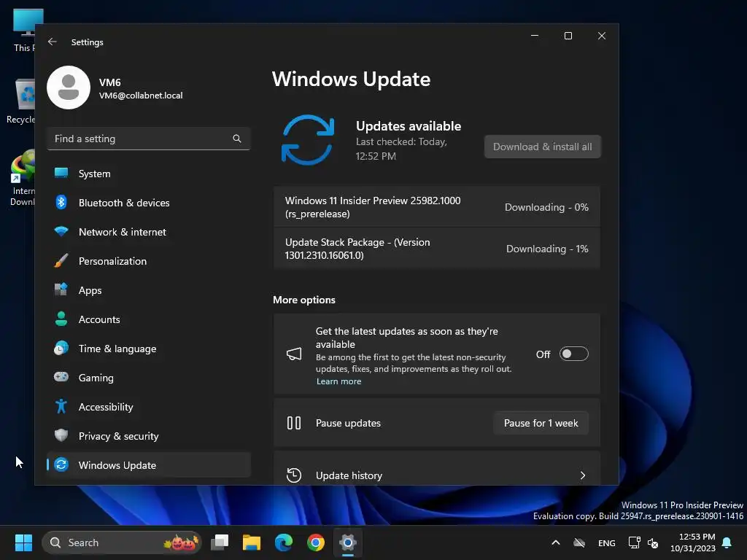The height and width of the screenshot is (560, 747).
Task: Click Update Stack Package update row
Action: [x=436, y=249]
